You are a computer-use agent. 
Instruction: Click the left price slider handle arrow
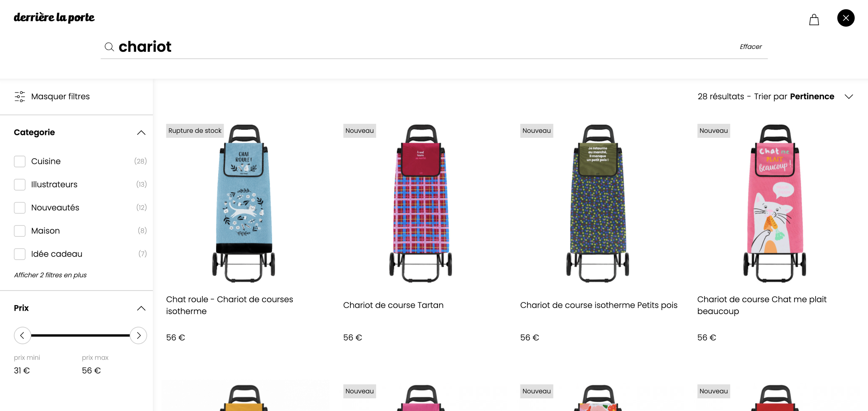coord(23,335)
